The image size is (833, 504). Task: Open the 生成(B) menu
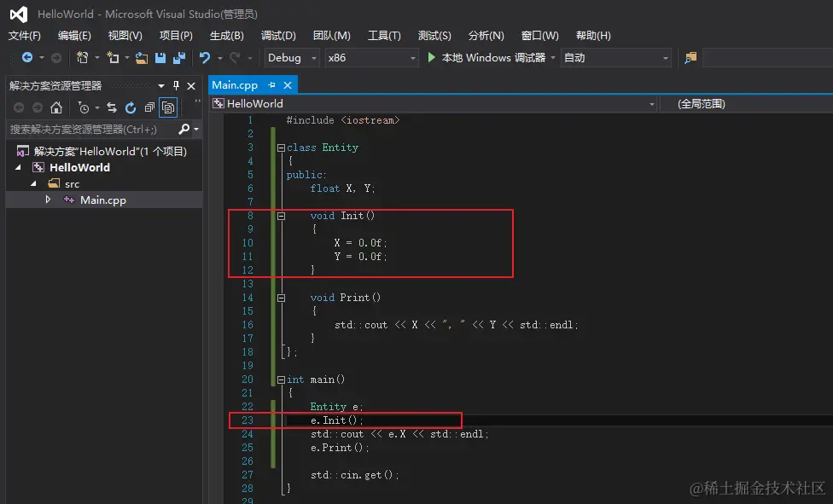pyautogui.click(x=227, y=36)
